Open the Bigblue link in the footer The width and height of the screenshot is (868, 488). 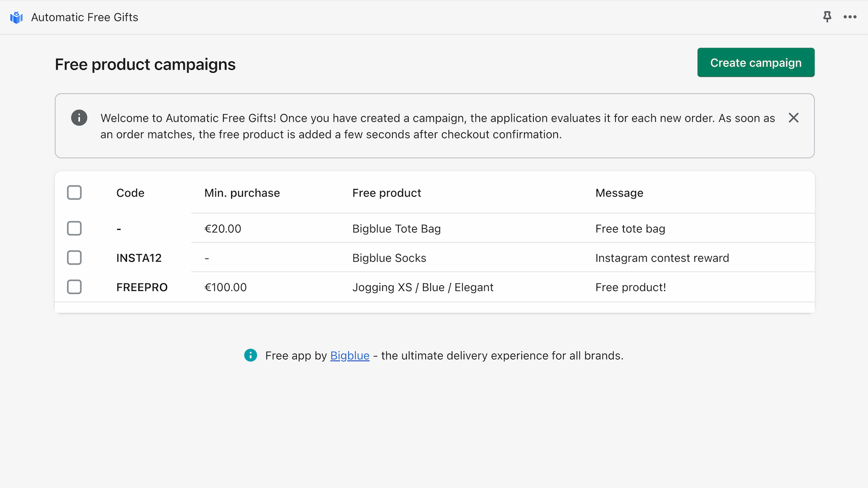point(349,356)
